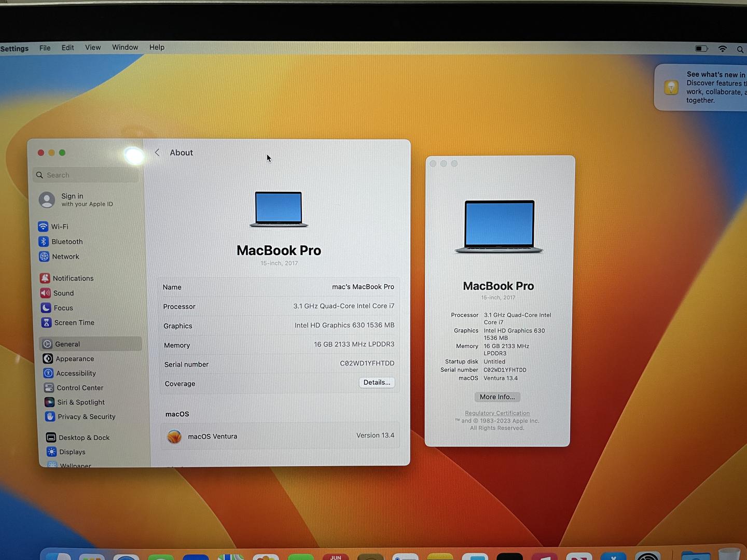
Task: Open the Help menu
Action: (x=157, y=47)
